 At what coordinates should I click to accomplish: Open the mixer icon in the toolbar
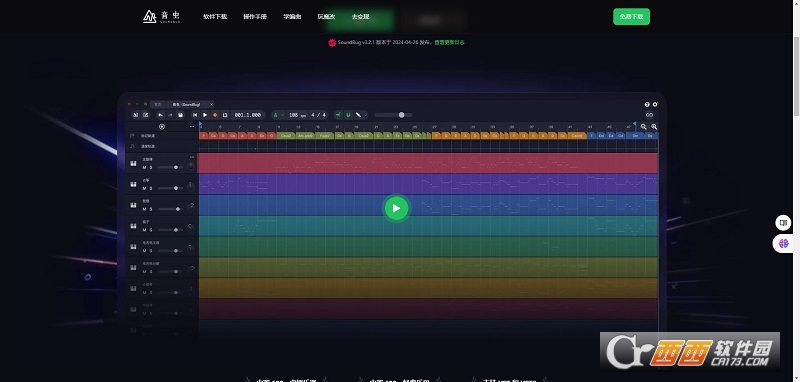click(136, 115)
